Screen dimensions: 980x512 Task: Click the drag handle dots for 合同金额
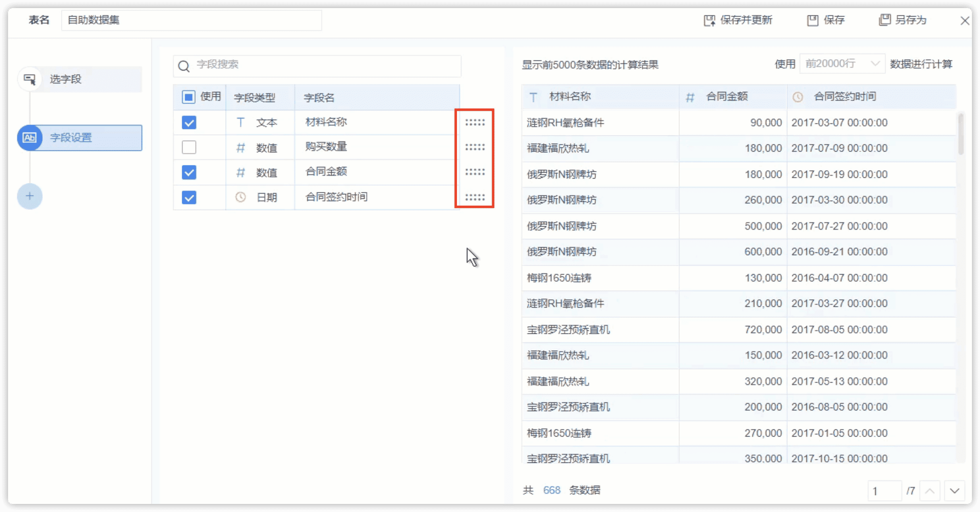click(475, 172)
